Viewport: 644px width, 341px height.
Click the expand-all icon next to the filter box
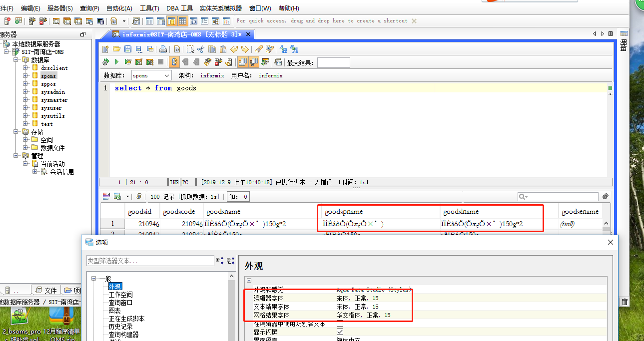click(219, 260)
